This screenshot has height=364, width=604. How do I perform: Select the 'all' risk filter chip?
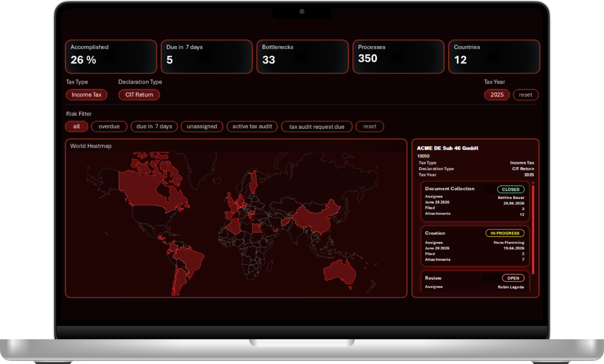[x=76, y=126]
